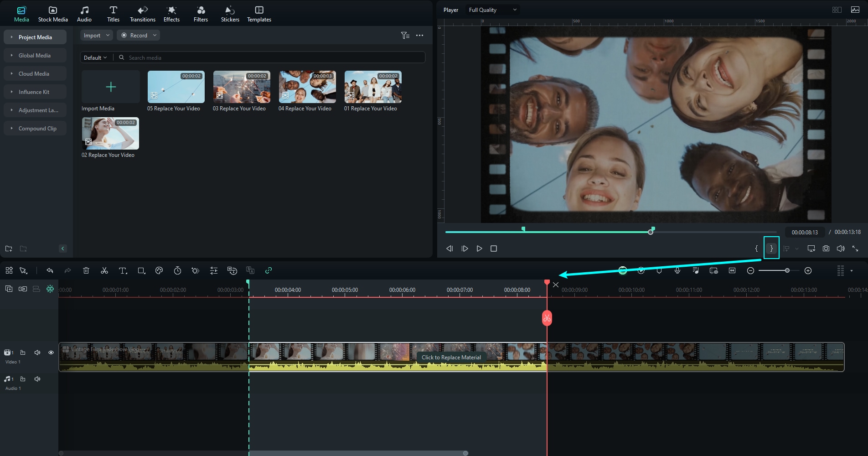Select the 03 Replace Your Video clip

coord(242,87)
